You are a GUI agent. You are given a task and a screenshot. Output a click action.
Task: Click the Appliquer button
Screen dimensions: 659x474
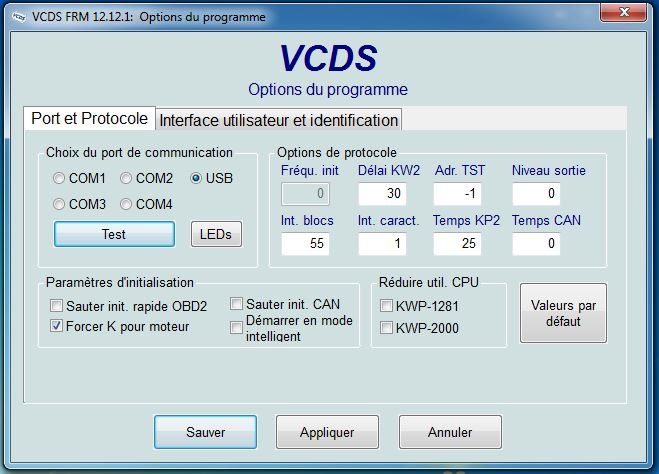(327, 432)
